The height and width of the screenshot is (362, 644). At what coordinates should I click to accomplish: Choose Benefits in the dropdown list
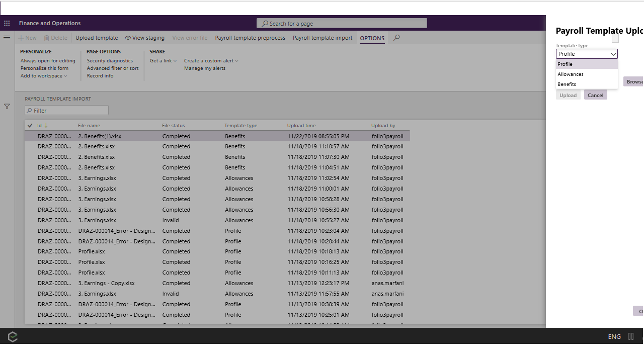(x=587, y=84)
